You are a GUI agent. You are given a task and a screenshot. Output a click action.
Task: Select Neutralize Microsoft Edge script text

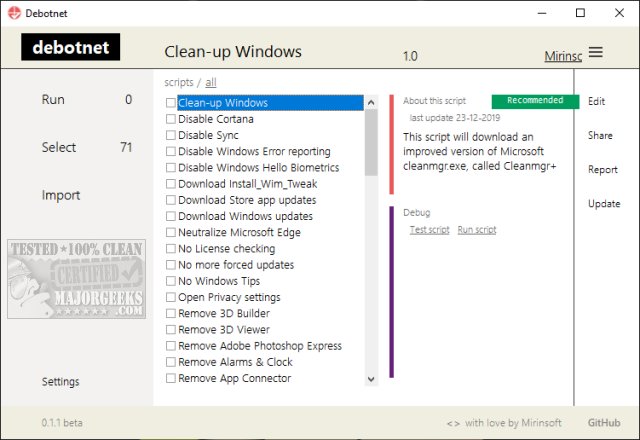pos(239,233)
